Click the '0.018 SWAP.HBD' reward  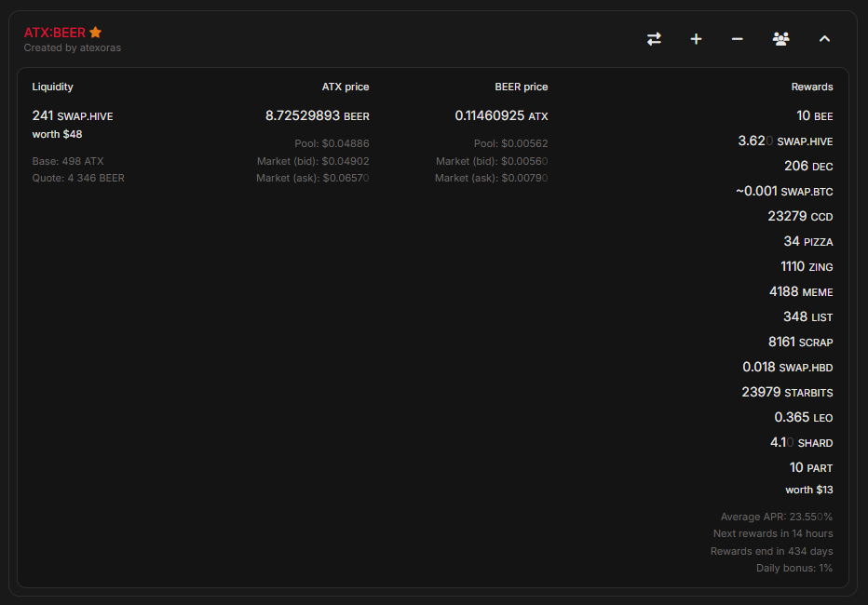[787, 368]
